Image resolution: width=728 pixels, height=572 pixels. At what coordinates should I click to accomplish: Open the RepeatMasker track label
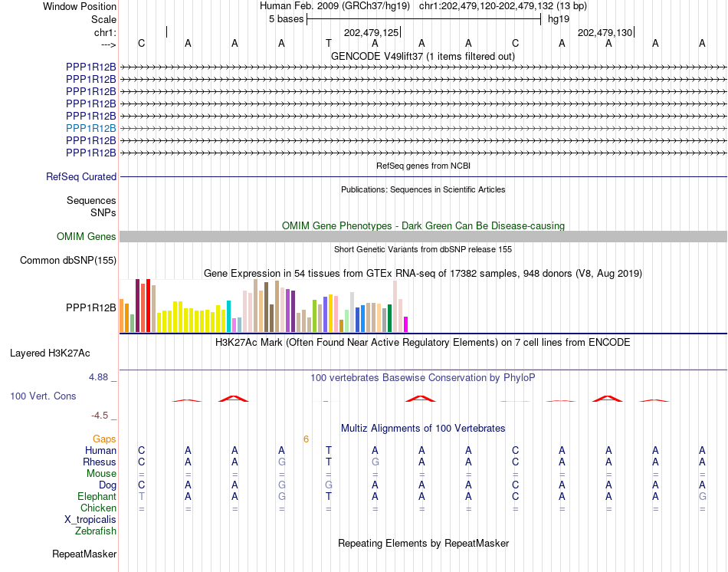pyautogui.click(x=84, y=554)
